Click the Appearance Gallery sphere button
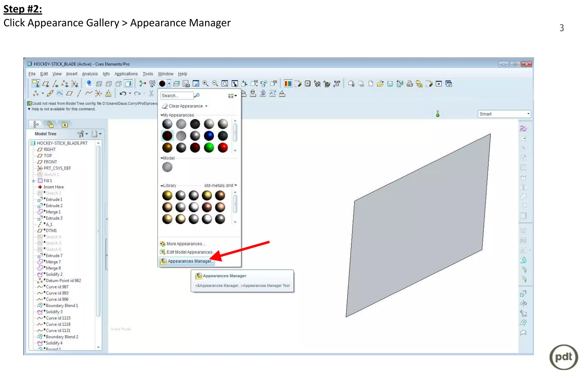Image resolution: width=588 pixels, height=380 pixels. [162, 83]
